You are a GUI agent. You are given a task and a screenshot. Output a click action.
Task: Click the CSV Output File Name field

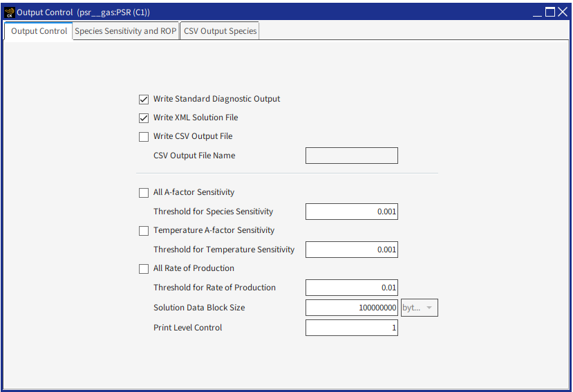(352, 156)
